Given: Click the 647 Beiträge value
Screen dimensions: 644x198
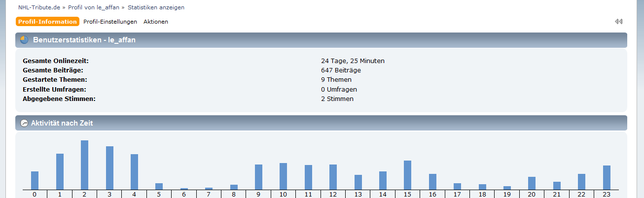Looking at the screenshot, I should point(340,70).
